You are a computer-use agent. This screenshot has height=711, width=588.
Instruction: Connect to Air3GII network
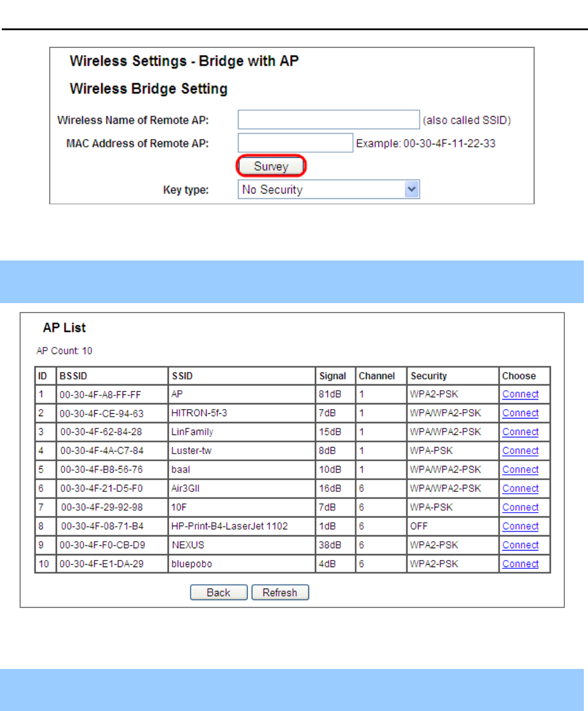coord(520,488)
